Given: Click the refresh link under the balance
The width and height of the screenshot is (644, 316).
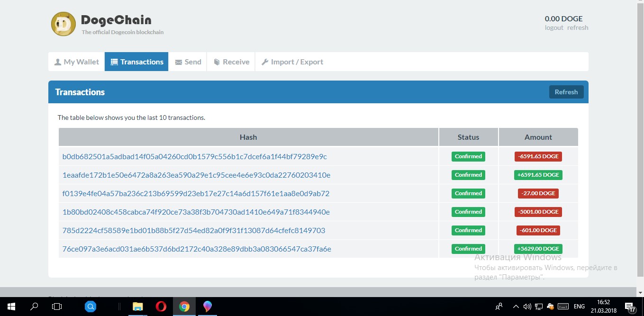Looking at the screenshot, I should [x=578, y=27].
